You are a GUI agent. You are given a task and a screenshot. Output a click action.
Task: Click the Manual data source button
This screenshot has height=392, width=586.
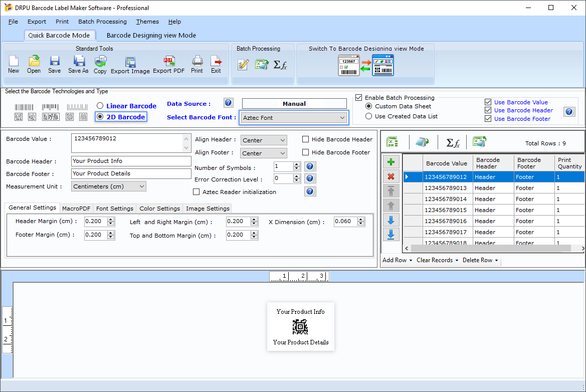[294, 104]
